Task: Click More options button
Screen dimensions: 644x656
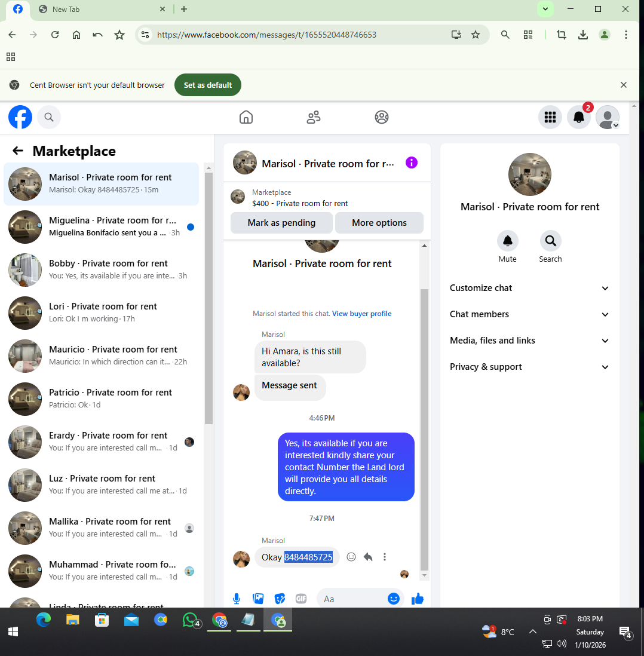Action: point(379,223)
